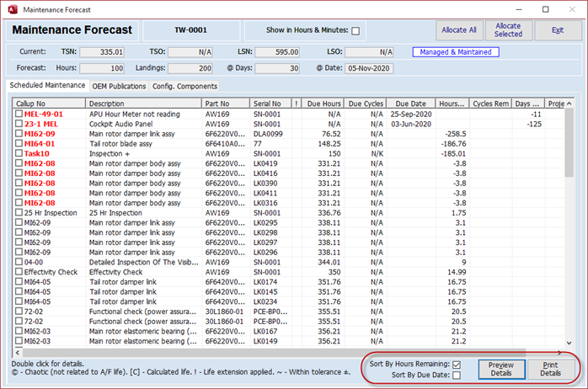Screen dimensions: 588x389
Task: Click the vertical scrollbar down arrow
Action: click(x=569, y=343)
